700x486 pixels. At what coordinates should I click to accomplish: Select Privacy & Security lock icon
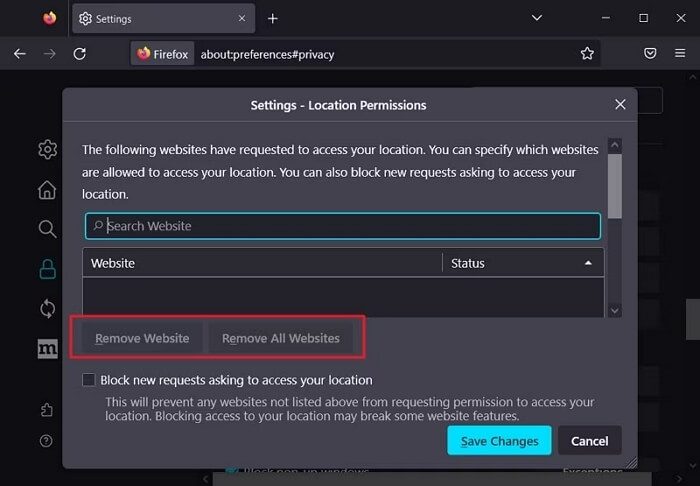tap(47, 269)
